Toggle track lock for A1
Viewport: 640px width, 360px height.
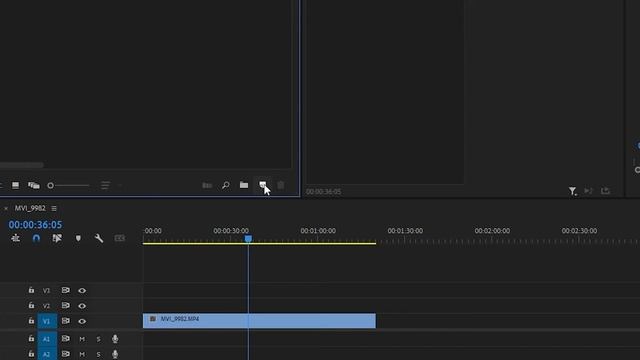point(31,338)
